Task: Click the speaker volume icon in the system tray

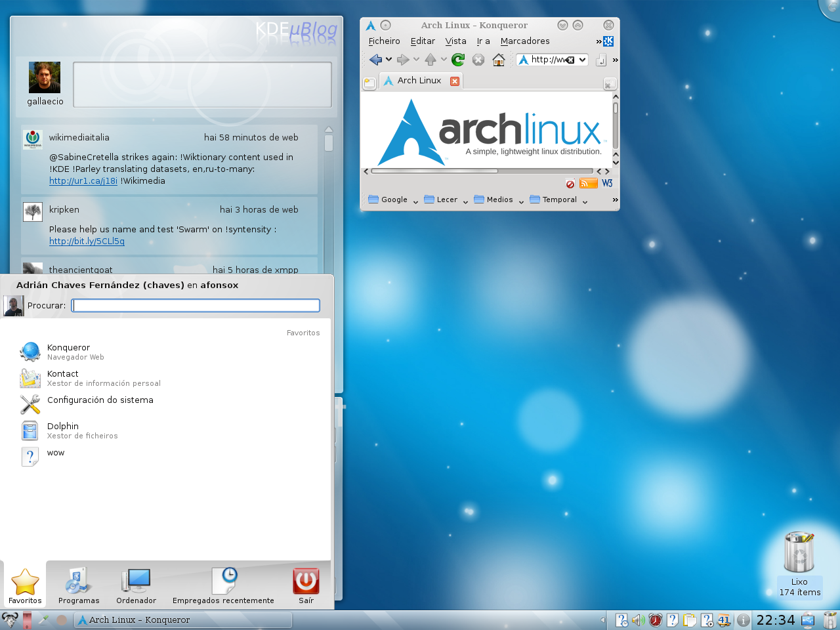Action: [x=638, y=619]
